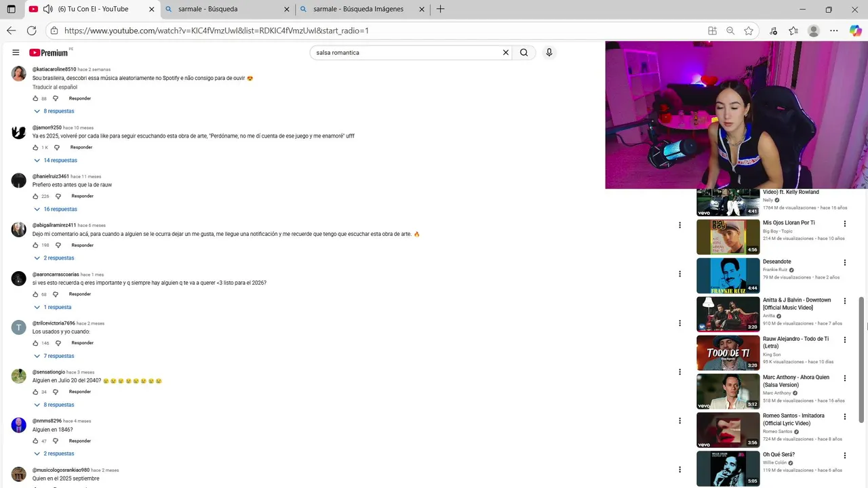Open 'Romeo Santos - Imitadora' video thumbnail
The image size is (868, 488).
point(728,430)
